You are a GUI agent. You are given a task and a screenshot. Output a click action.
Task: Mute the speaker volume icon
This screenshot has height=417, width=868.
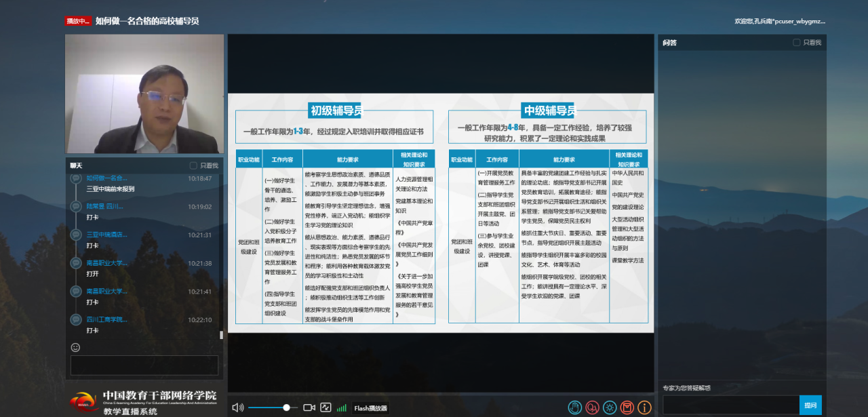(237, 408)
